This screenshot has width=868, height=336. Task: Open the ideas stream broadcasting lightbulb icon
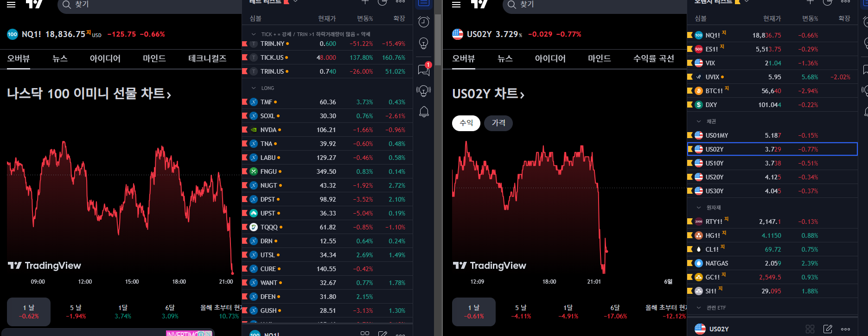(x=423, y=91)
